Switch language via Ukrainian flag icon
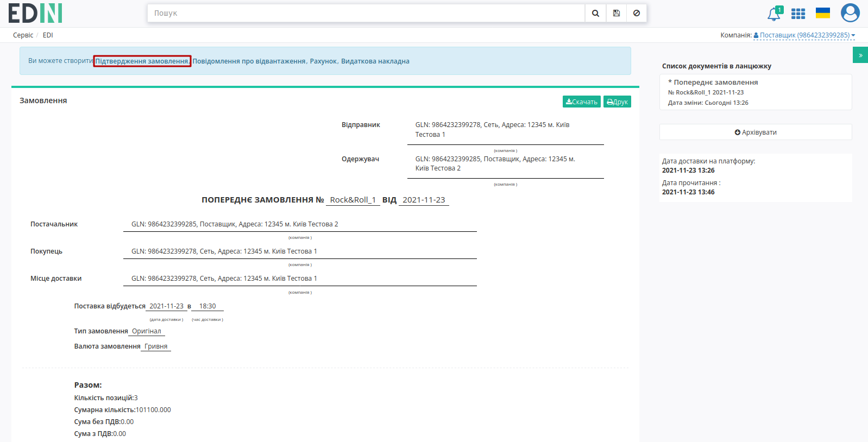Viewport: 868px width, 442px height. (x=823, y=13)
